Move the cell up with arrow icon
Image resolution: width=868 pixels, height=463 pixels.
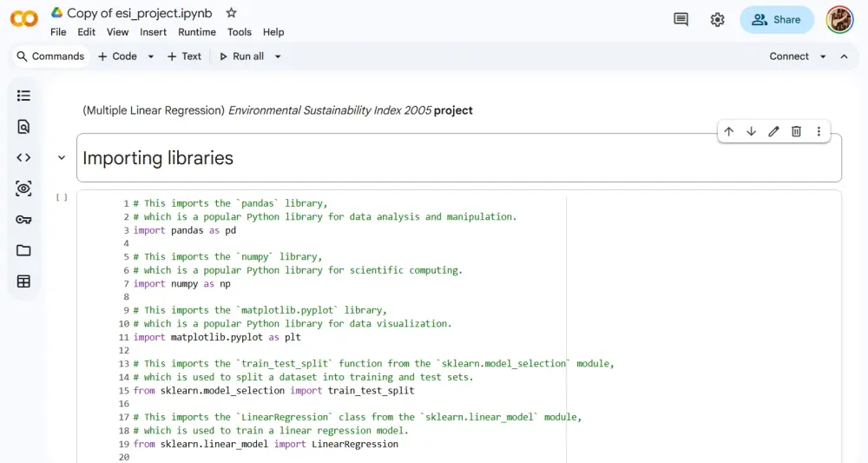pos(728,131)
